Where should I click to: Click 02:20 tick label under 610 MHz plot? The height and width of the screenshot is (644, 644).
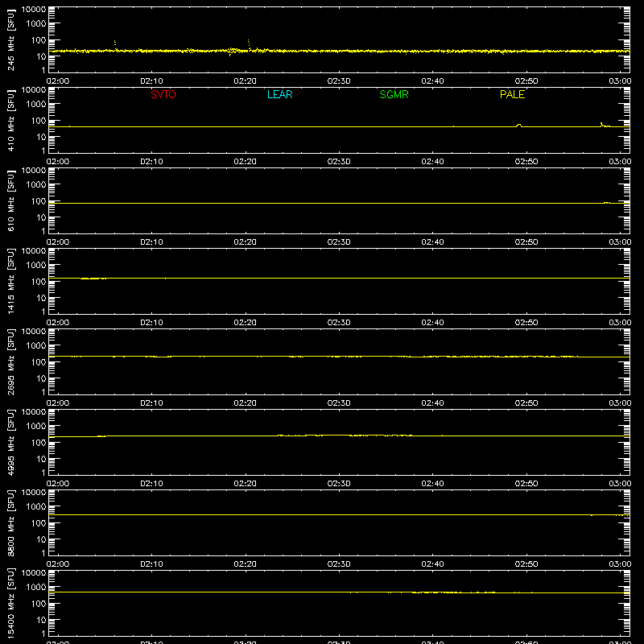pyautogui.click(x=246, y=242)
